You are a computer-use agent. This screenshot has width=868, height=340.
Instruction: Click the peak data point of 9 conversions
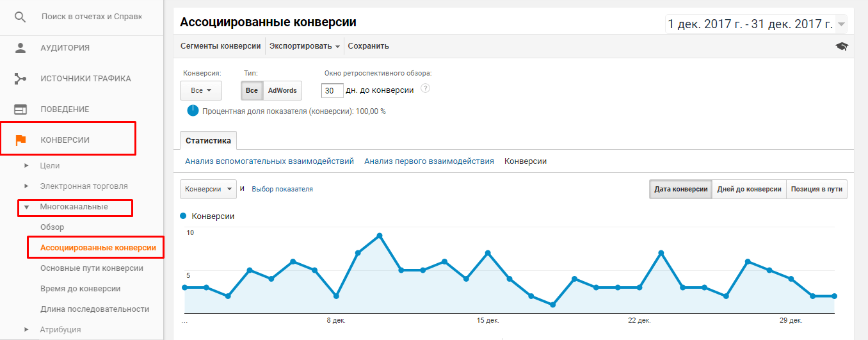[380, 236]
